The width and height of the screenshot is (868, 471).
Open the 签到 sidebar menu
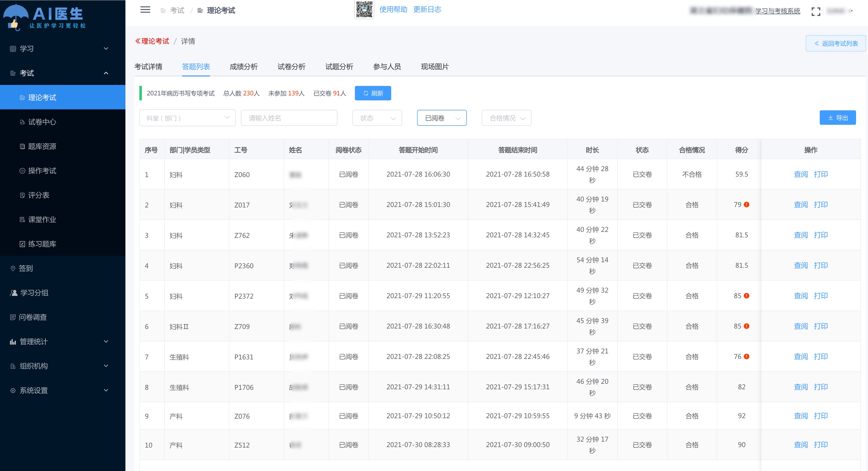tap(63, 268)
